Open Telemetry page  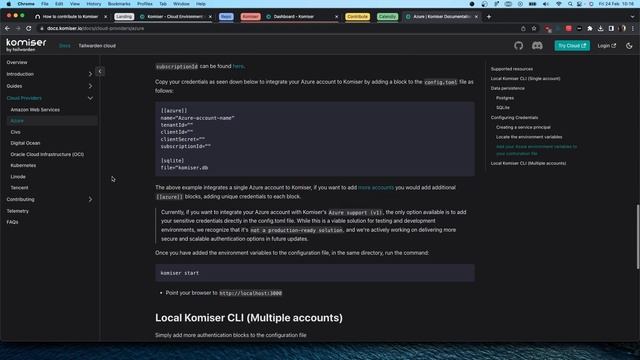pos(18,211)
